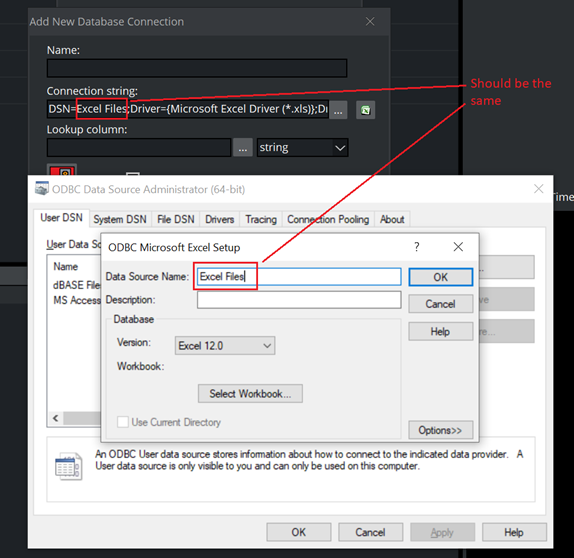
Task: Open the string data type dropdown
Action: (x=302, y=148)
